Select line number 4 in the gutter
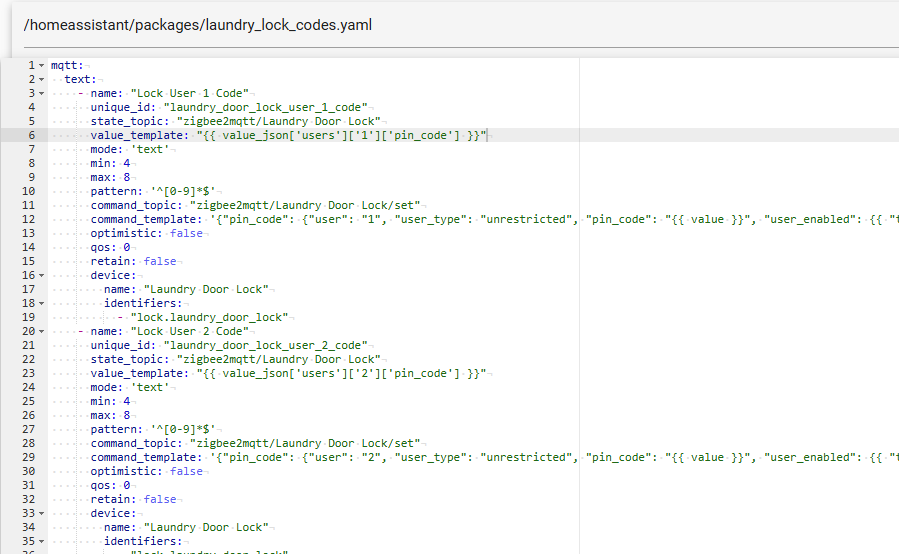Screen dimensions: 899x554 [x=32, y=107]
